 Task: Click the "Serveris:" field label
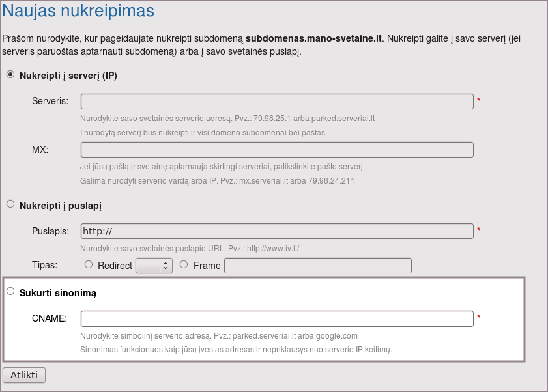(50, 101)
